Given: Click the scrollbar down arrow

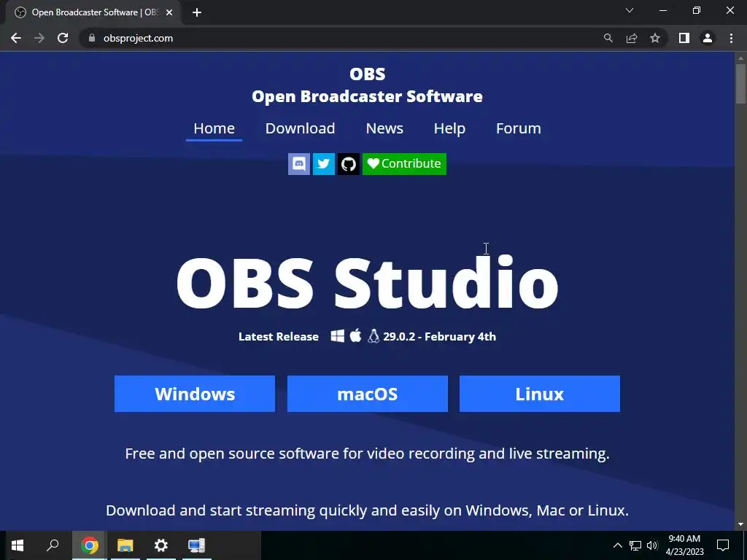Looking at the screenshot, I should tap(740, 525).
